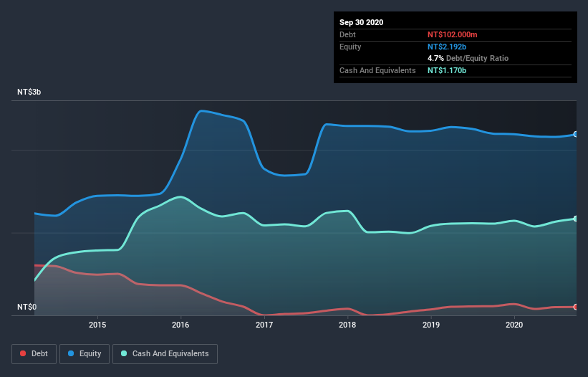Click the Debt label in tooltip
This screenshot has width=588, height=377.
[347, 35]
